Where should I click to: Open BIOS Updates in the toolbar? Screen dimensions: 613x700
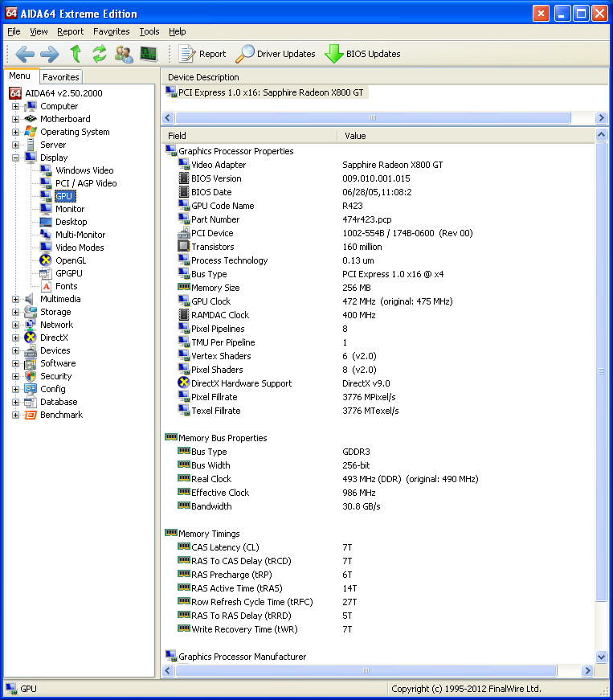[x=362, y=54]
